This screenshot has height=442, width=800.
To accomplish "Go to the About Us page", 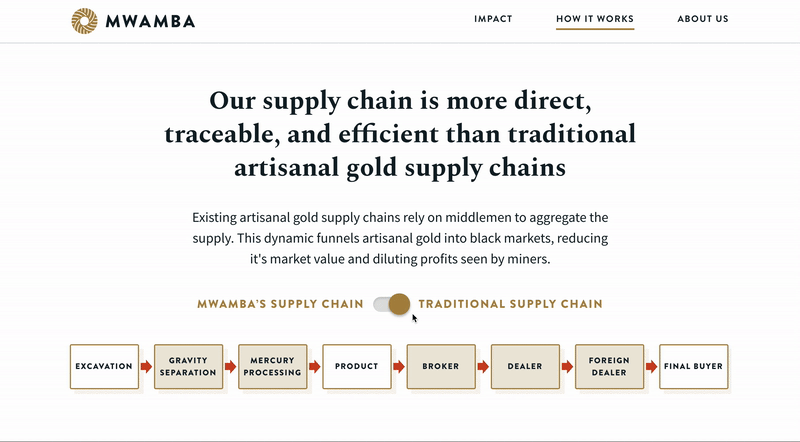I will (703, 19).
